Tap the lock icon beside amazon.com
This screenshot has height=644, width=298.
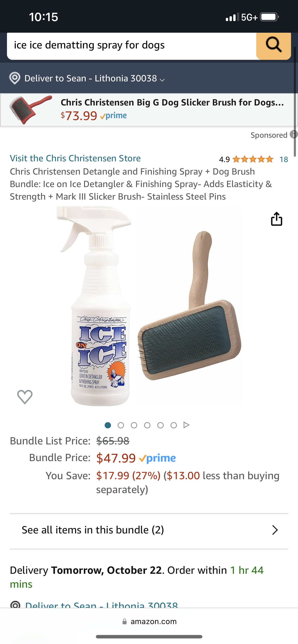click(124, 622)
